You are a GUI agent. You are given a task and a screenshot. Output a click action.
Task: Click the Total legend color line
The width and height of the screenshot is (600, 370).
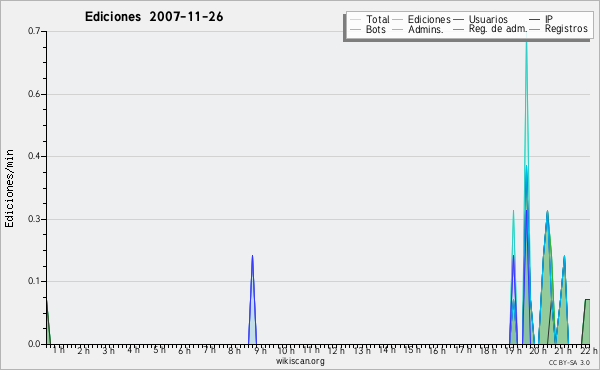355,20
